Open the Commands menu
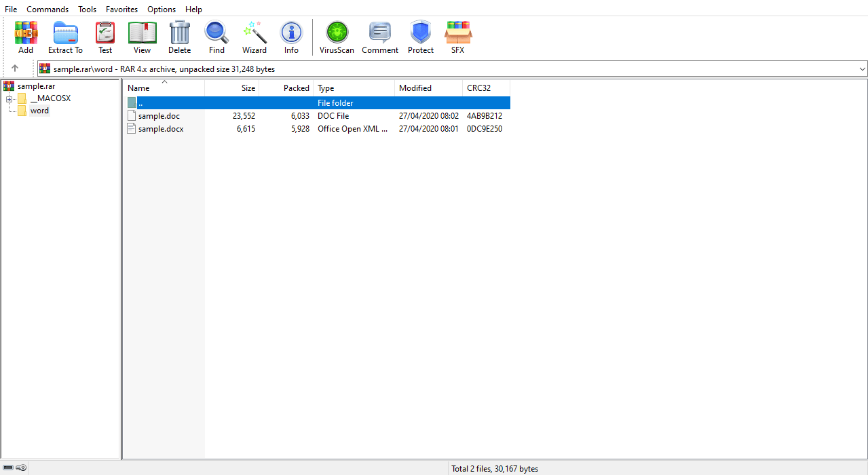 48,9
